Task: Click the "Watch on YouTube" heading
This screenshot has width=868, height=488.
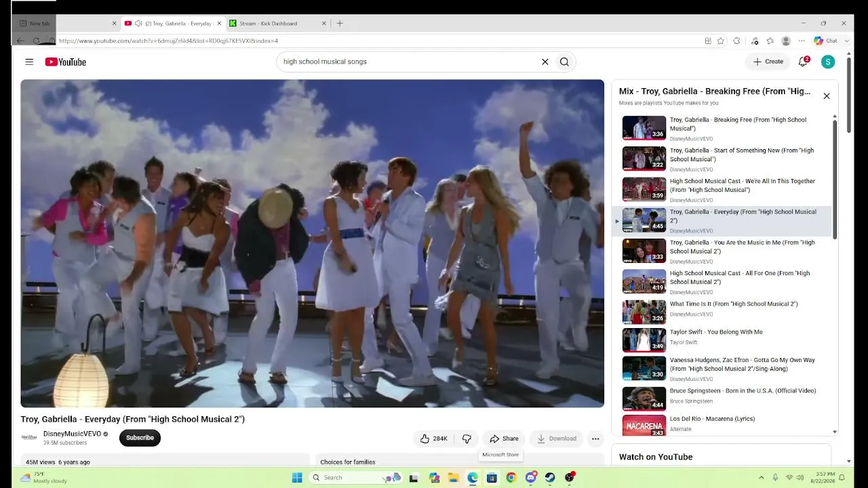Action: [656, 457]
